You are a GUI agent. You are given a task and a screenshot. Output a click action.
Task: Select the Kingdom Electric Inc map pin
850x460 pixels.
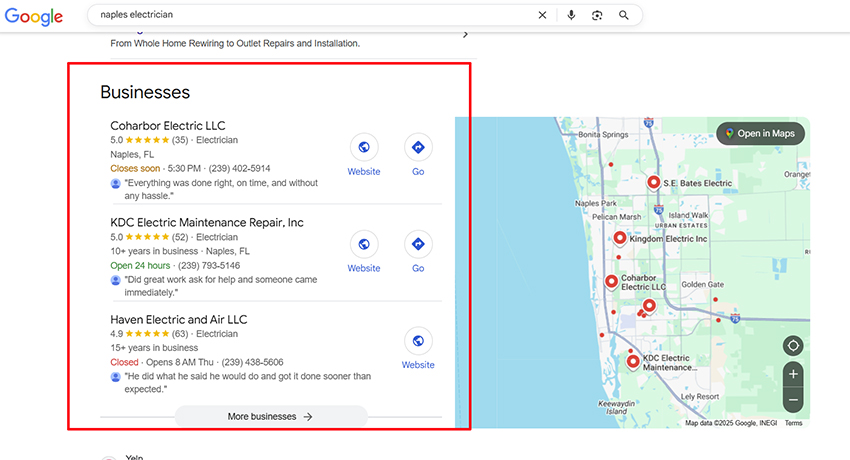620,238
